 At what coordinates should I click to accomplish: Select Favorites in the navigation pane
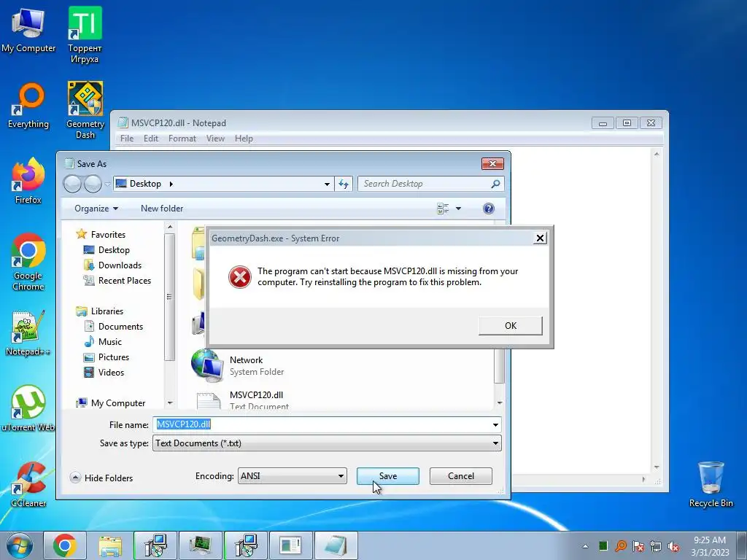click(101, 234)
